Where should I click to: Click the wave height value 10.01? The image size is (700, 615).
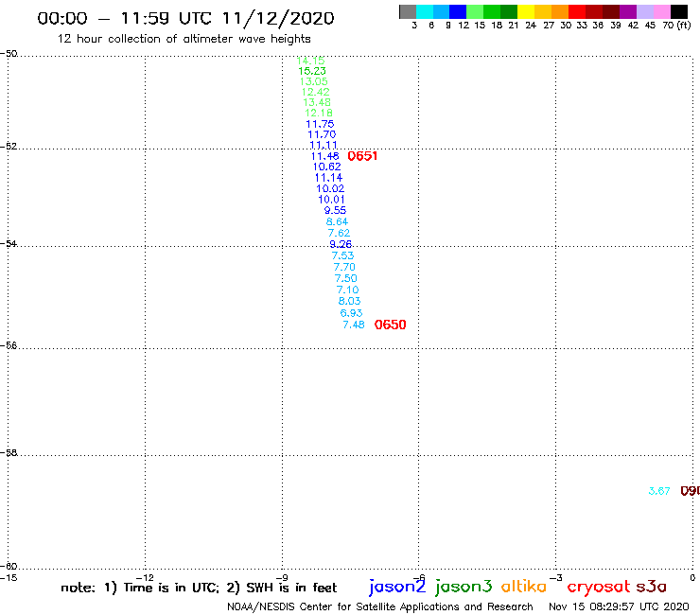click(x=331, y=200)
